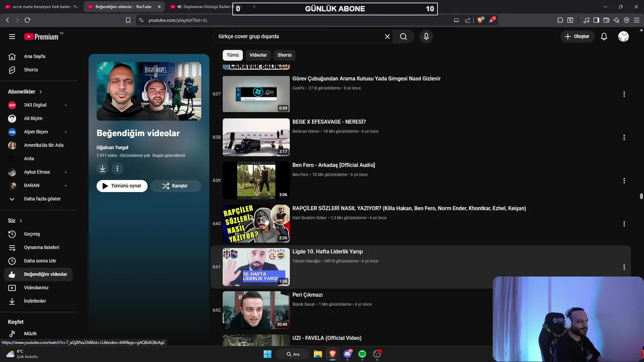Select the Tümü filter chip
This screenshot has height=362, width=644.
coord(232,55)
